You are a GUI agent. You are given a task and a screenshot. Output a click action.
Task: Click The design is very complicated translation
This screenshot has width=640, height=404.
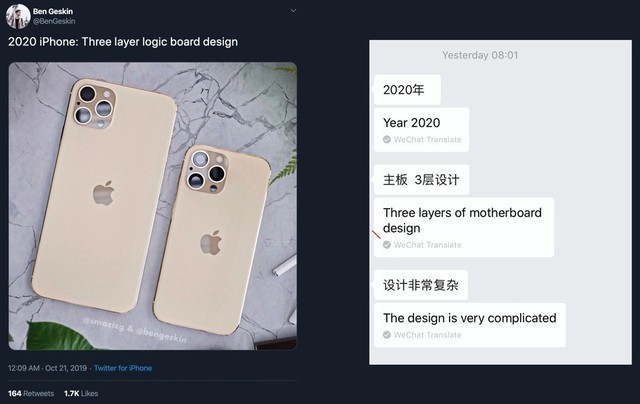(470, 325)
